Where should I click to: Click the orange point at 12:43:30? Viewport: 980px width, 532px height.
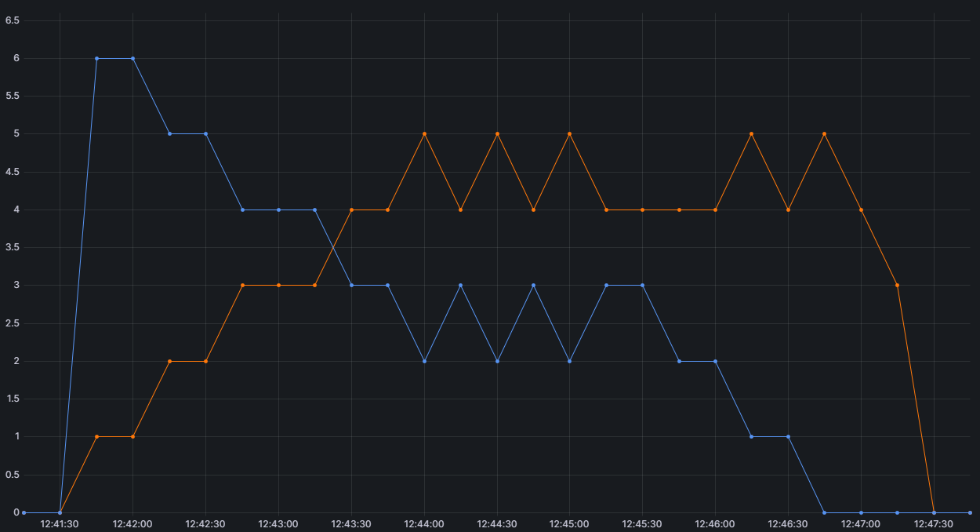coord(351,210)
